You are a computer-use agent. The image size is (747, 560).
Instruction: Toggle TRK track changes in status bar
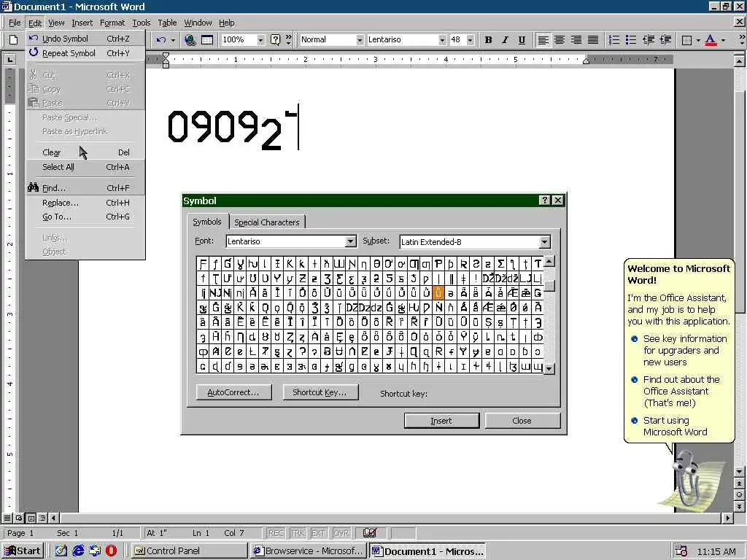298,533
